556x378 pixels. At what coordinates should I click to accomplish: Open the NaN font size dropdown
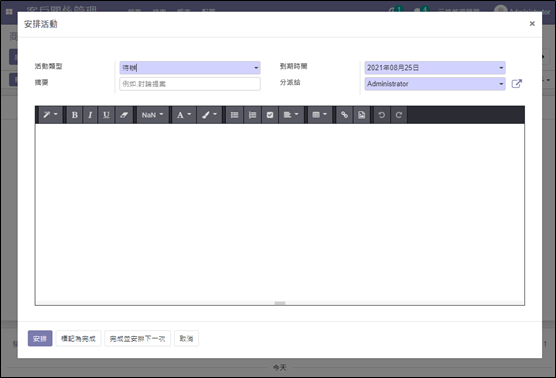click(152, 115)
